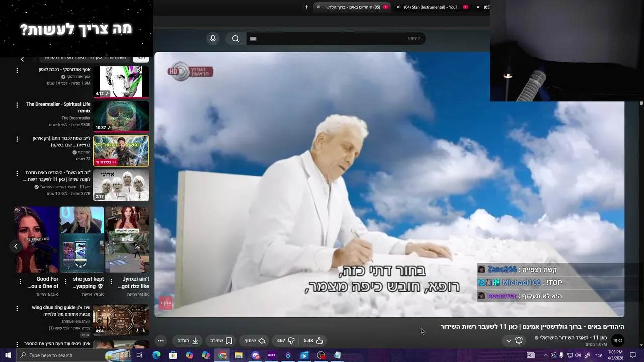Image resolution: width=644 pixels, height=362 pixels.
Task: Show hidden system tray icons chevron
Action: (545, 355)
